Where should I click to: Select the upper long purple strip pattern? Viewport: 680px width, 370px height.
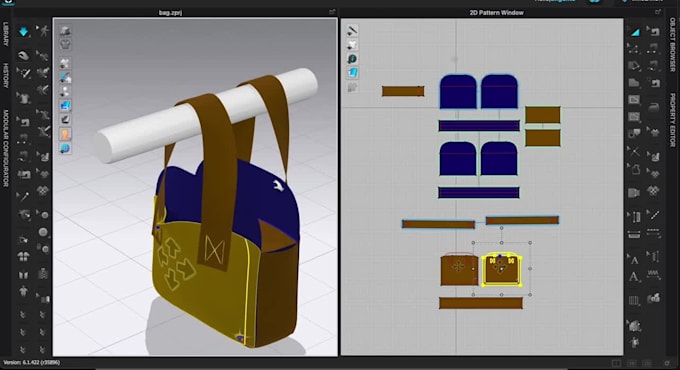pos(479,126)
